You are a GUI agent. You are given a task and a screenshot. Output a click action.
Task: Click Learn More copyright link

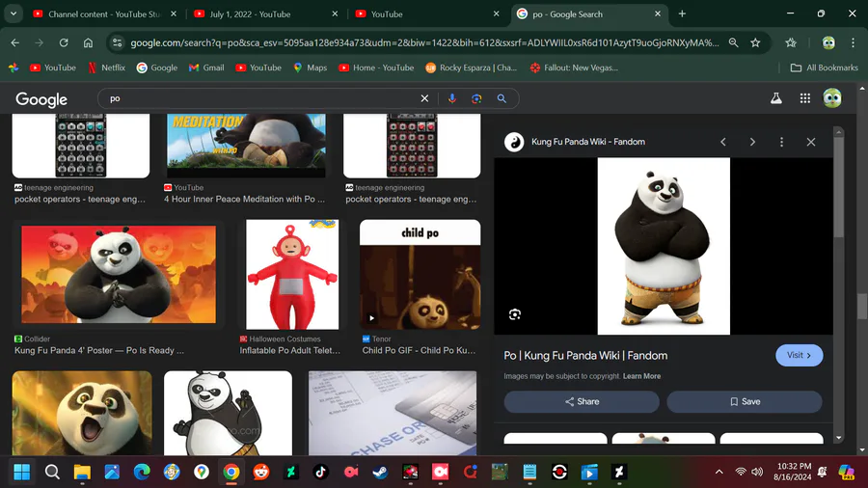pyautogui.click(x=641, y=376)
